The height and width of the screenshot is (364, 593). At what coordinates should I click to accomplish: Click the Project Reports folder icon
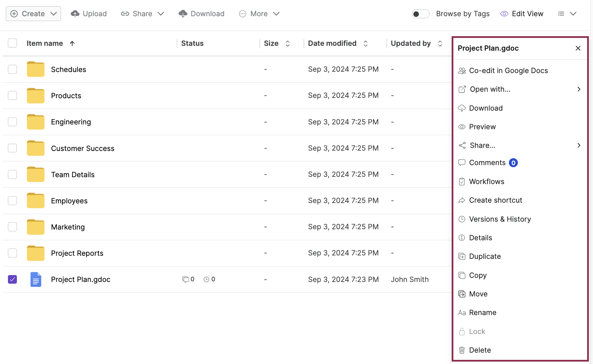point(36,253)
